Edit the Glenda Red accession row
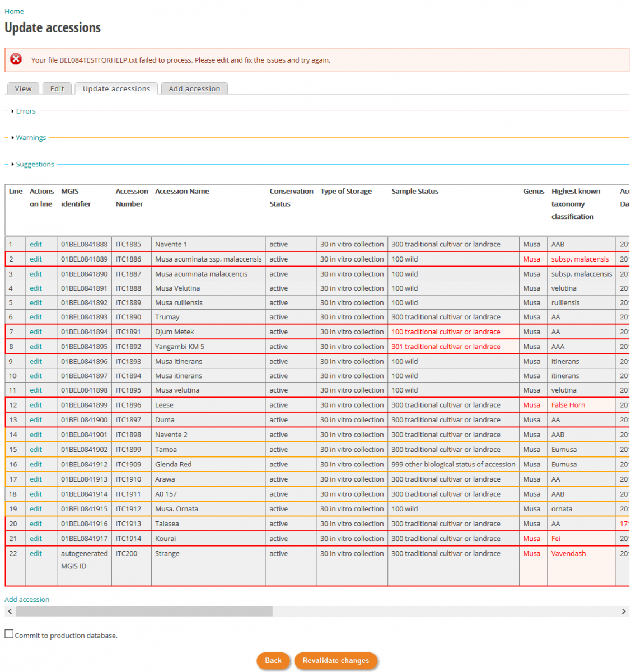Screen dimensions: 631x672 tap(36, 465)
